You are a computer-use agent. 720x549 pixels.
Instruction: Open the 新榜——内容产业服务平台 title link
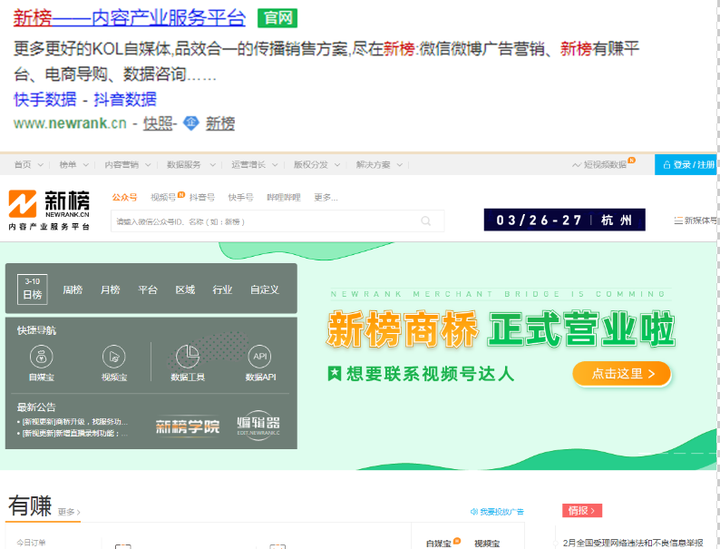click(129, 18)
